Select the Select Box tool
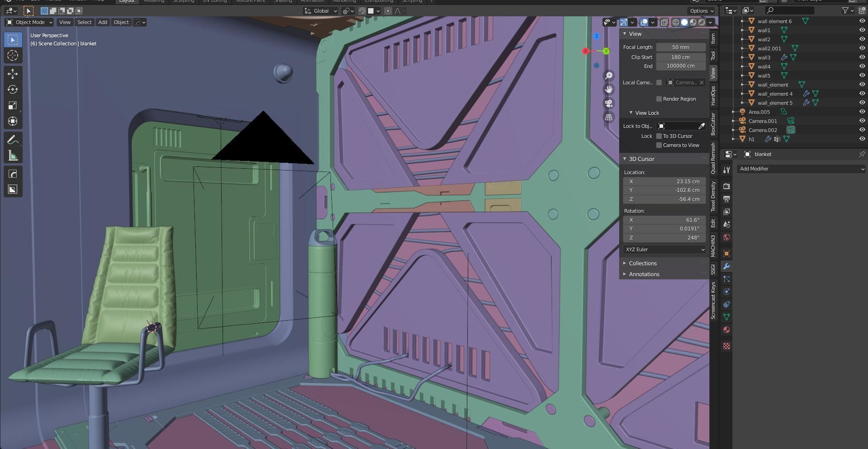 point(13,40)
